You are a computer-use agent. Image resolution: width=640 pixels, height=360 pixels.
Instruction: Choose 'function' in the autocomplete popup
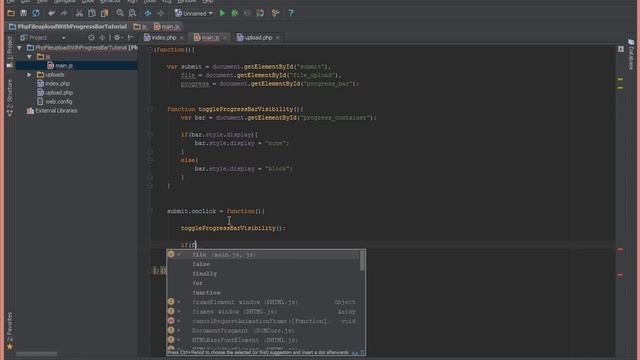(263, 293)
